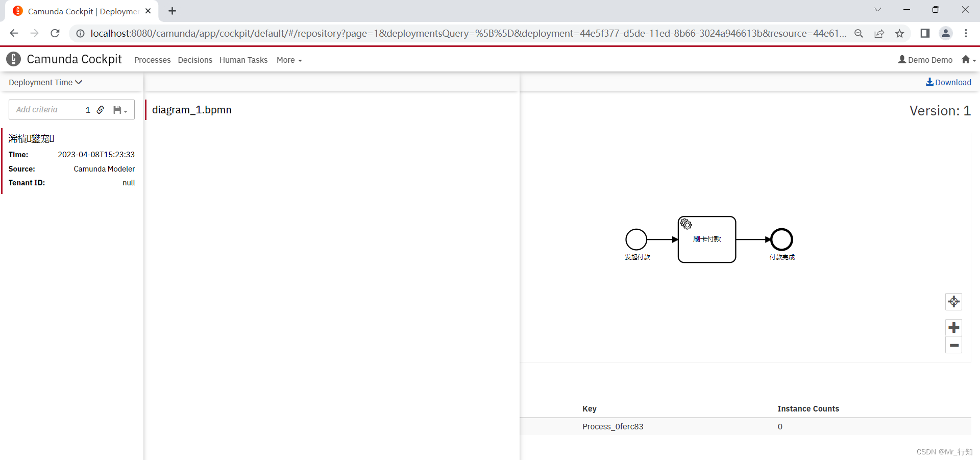This screenshot has width=980, height=460.
Task: Click the Instance Counts column header
Action: click(808, 408)
